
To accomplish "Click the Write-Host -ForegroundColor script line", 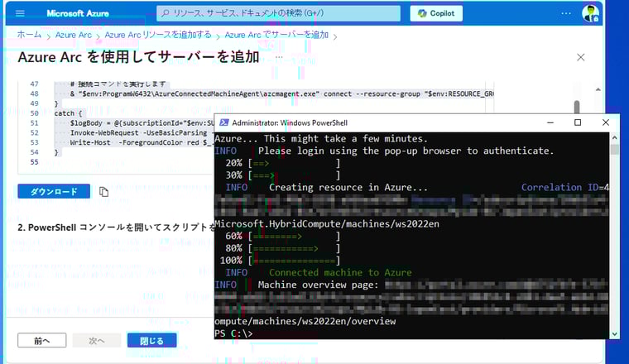I will pyautogui.click(x=142, y=143).
